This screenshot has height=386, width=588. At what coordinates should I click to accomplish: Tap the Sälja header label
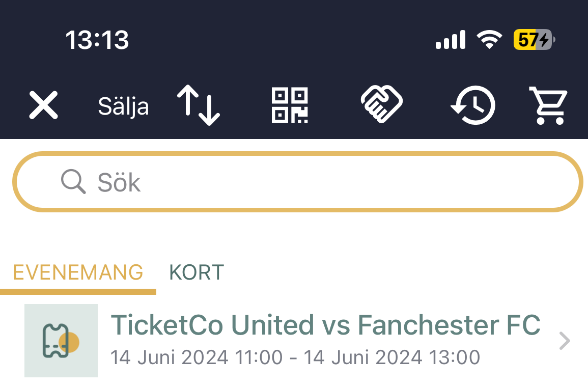click(123, 106)
